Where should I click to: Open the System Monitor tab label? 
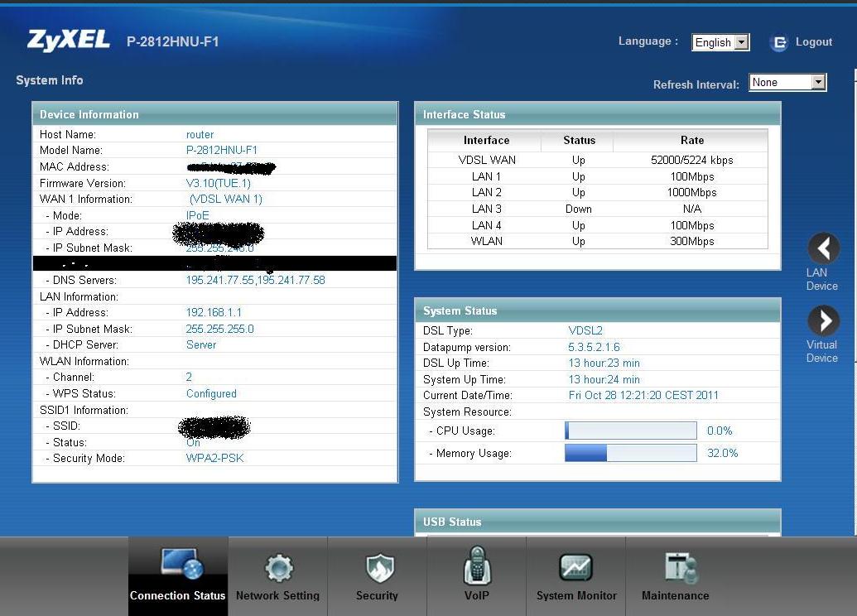coord(576,595)
